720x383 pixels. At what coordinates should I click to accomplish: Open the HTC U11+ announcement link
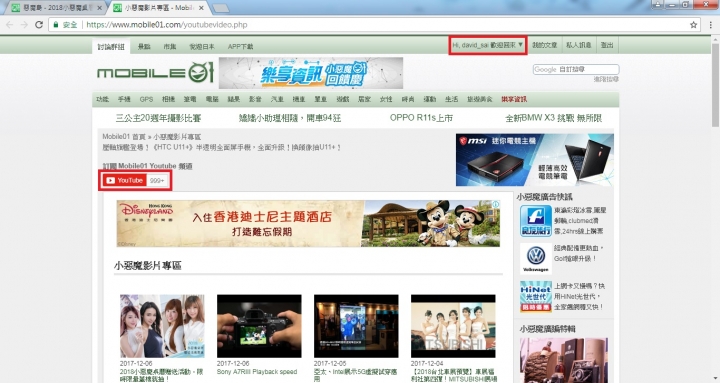[221, 147]
